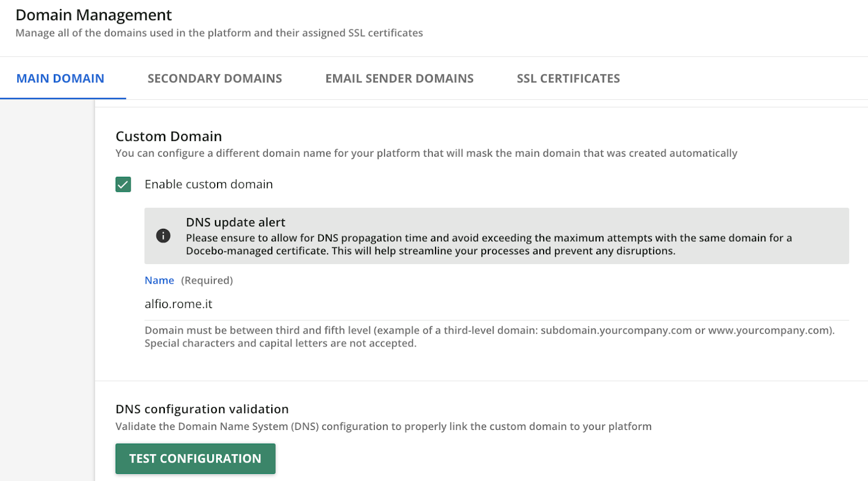The width and height of the screenshot is (868, 481).
Task: Open the Email Sender Domains tab
Action: 399,79
